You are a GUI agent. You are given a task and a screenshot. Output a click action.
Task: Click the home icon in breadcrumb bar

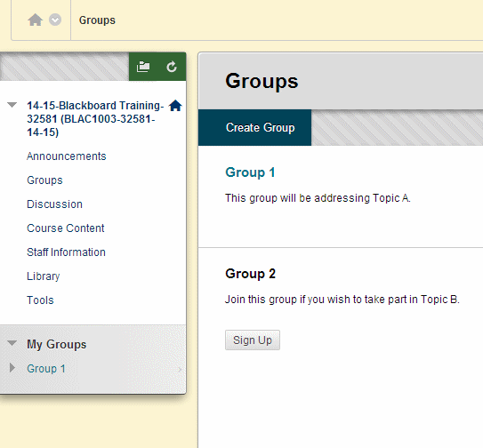[x=35, y=20]
